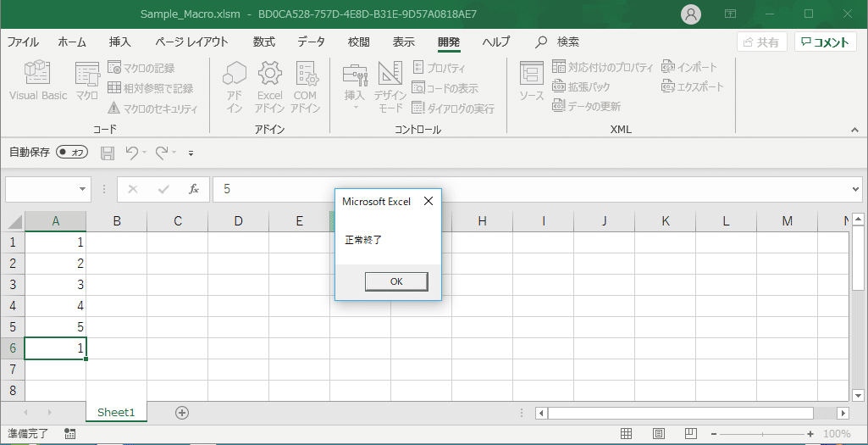Open COM アドイン dialog
This screenshot has height=445, width=868.
(x=305, y=87)
